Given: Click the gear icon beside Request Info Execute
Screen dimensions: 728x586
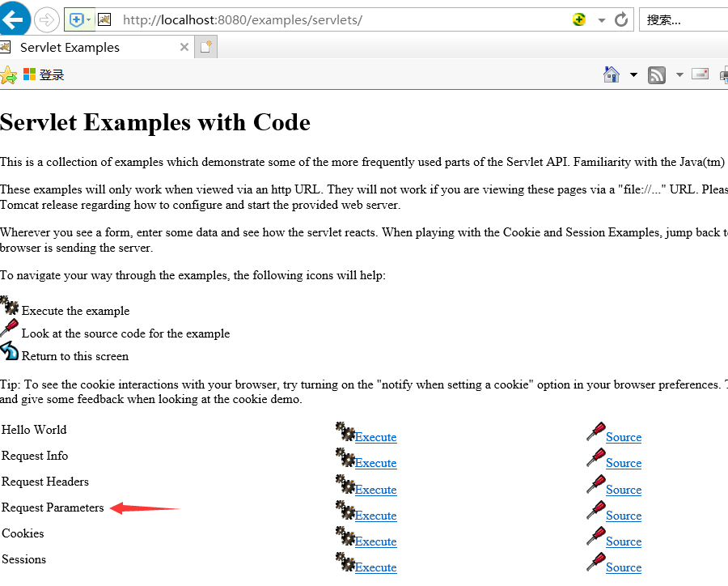Looking at the screenshot, I should tap(345, 457).
